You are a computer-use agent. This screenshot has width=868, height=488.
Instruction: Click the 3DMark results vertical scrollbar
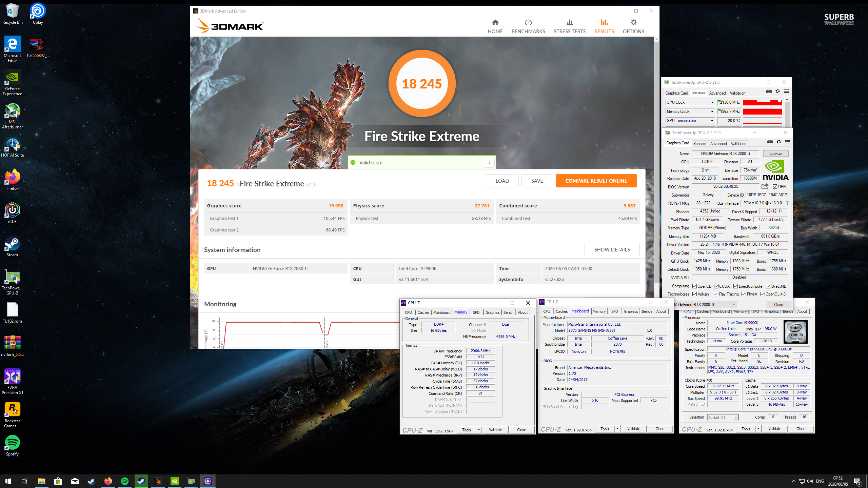click(x=656, y=163)
